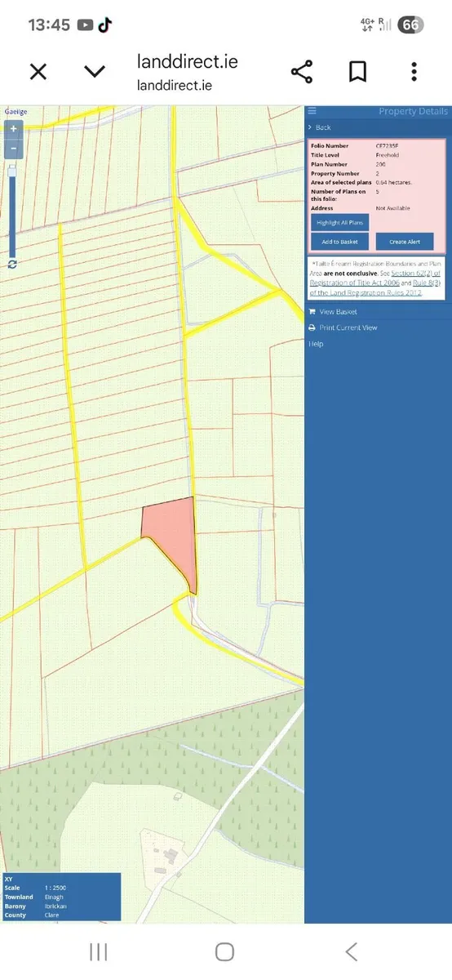
Task: Tap TikTok notification icon in status bar
Action: tap(105, 24)
